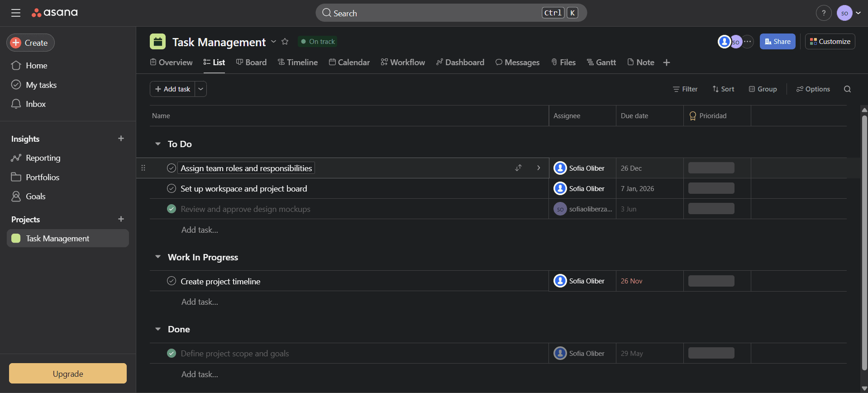Image resolution: width=868 pixels, height=393 pixels.
Task: Collapse the Work In Progress section
Action: 158,257
